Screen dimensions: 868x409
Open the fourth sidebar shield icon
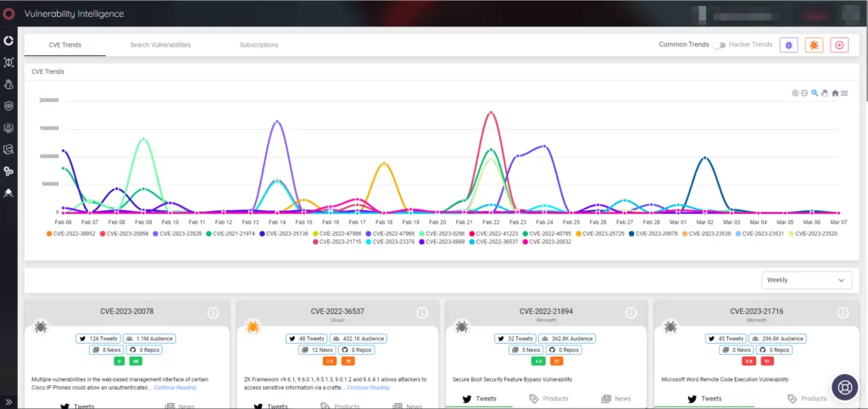click(8, 106)
